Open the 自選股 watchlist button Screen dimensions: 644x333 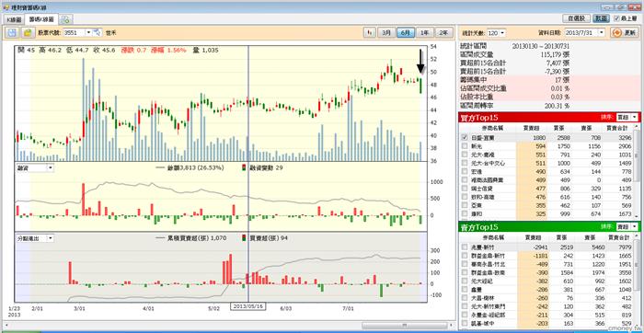(x=577, y=18)
